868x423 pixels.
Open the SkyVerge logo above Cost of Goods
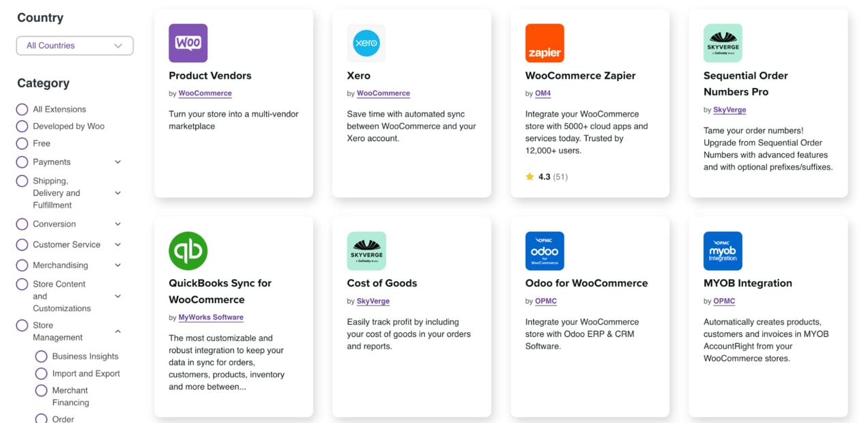tap(366, 250)
